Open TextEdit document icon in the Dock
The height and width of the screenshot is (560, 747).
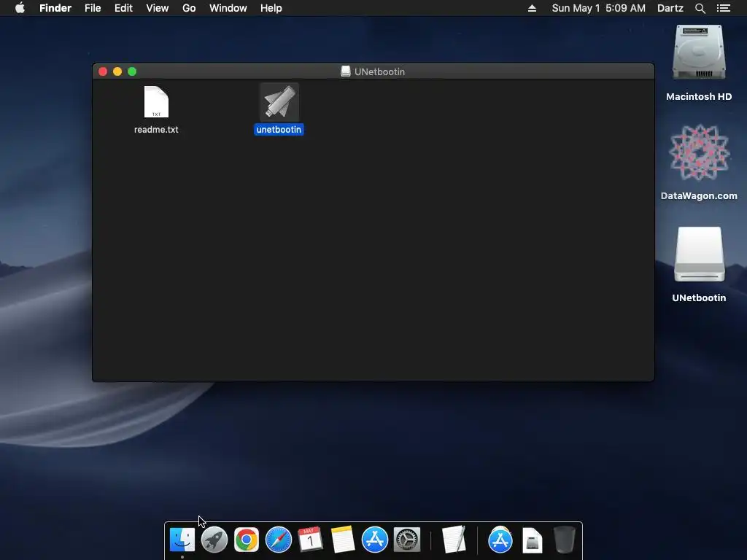pos(454,540)
